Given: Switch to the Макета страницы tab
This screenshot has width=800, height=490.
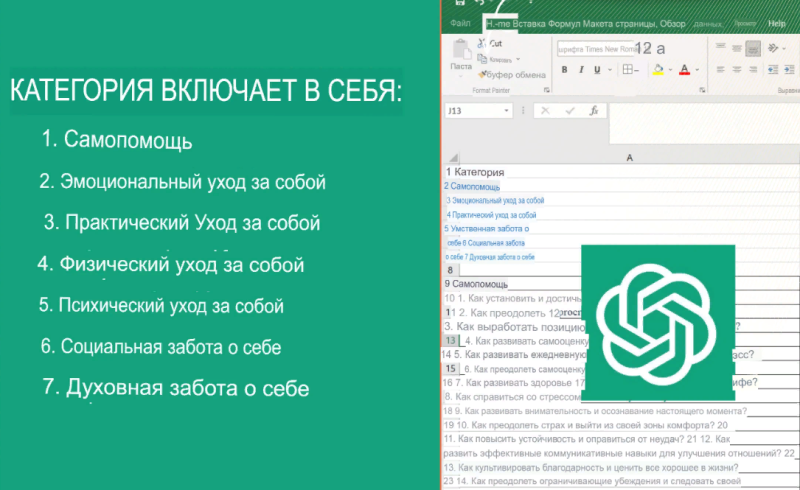Looking at the screenshot, I should (x=620, y=23).
